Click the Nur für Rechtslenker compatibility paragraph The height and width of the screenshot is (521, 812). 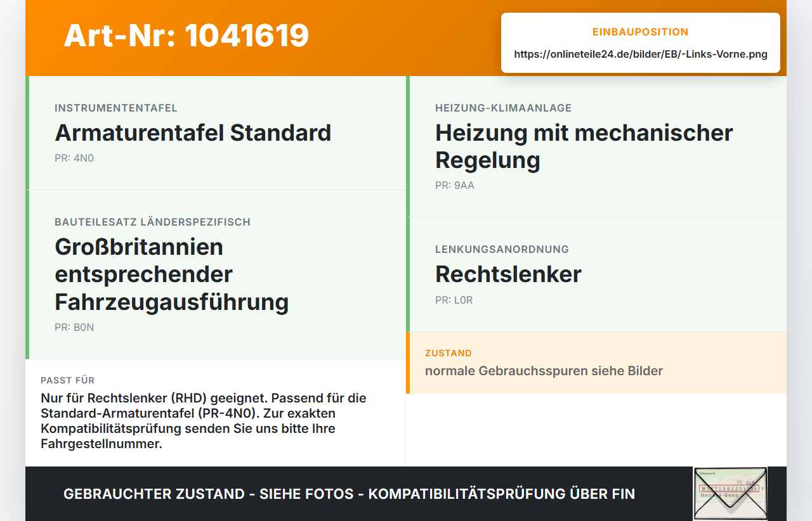pyautogui.click(x=204, y=421)
